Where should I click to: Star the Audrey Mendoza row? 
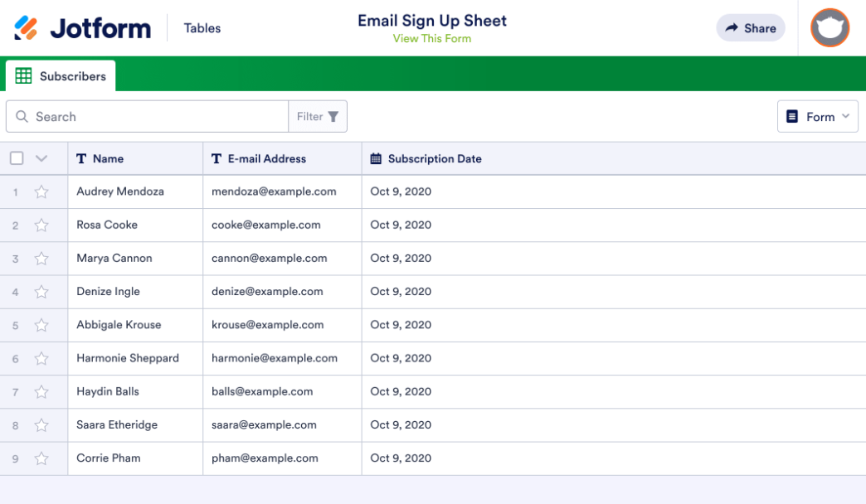[41, 192]
